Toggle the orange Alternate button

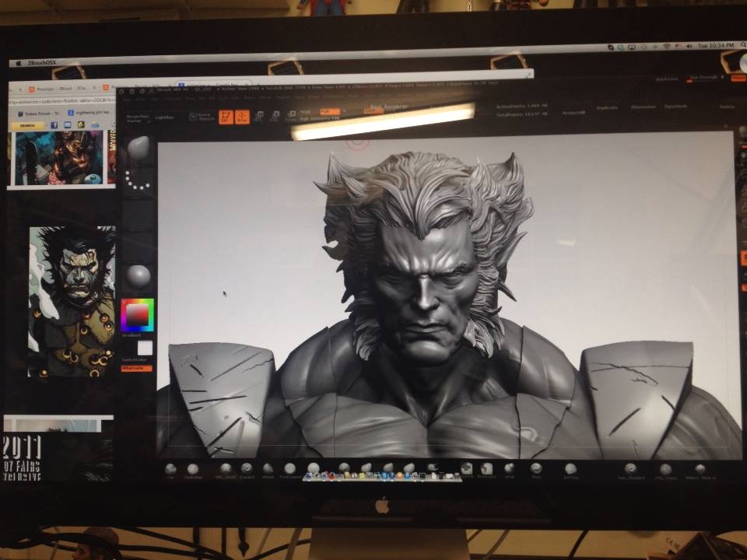click(x=137, y=369)
